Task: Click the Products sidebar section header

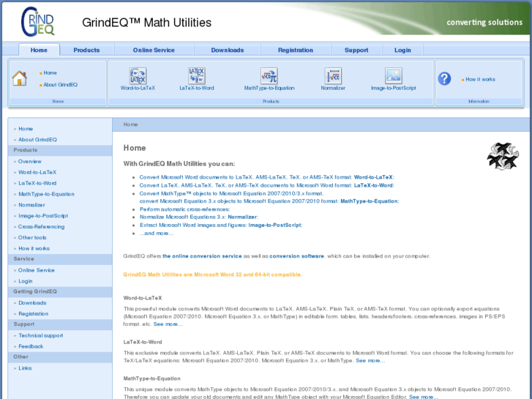Action: (60, 150)
